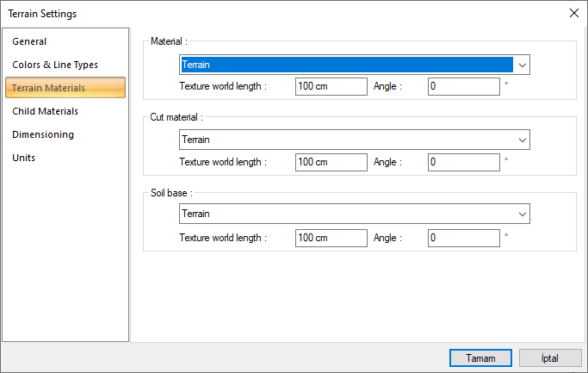Image resolution: width=588 pixels, height=373 pixels.
Task: Close the Terrain Settings dialog
Action: 573,13
